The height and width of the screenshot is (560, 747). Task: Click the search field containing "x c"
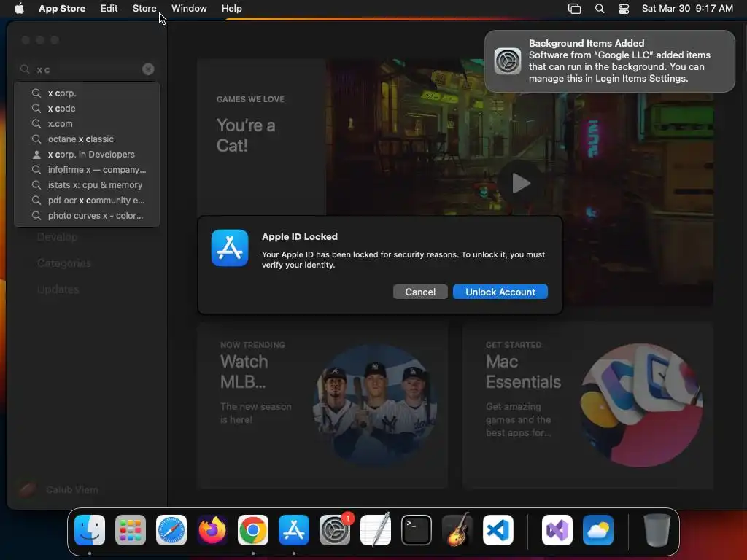(x=87, y=69)
